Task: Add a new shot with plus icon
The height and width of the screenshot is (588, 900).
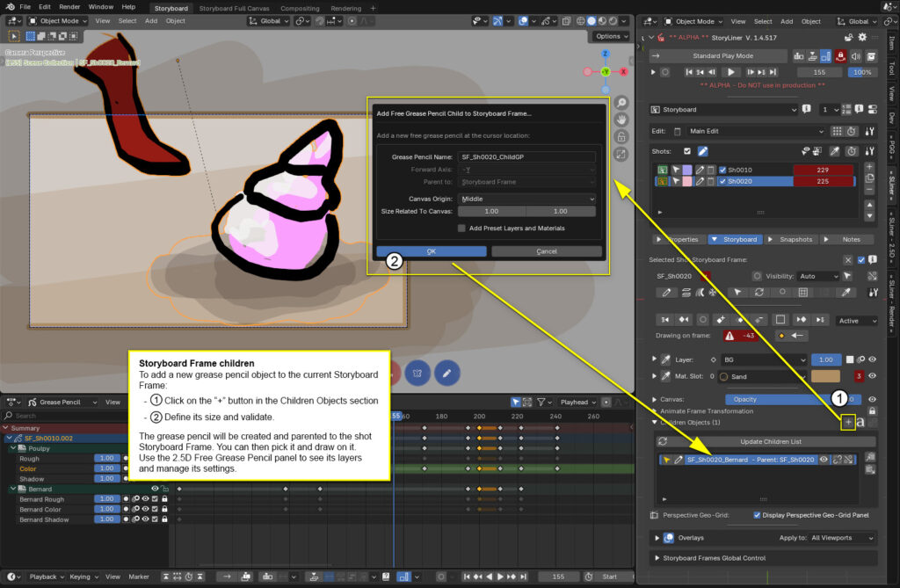Action: pyautogui.click(x=869, y=167)
